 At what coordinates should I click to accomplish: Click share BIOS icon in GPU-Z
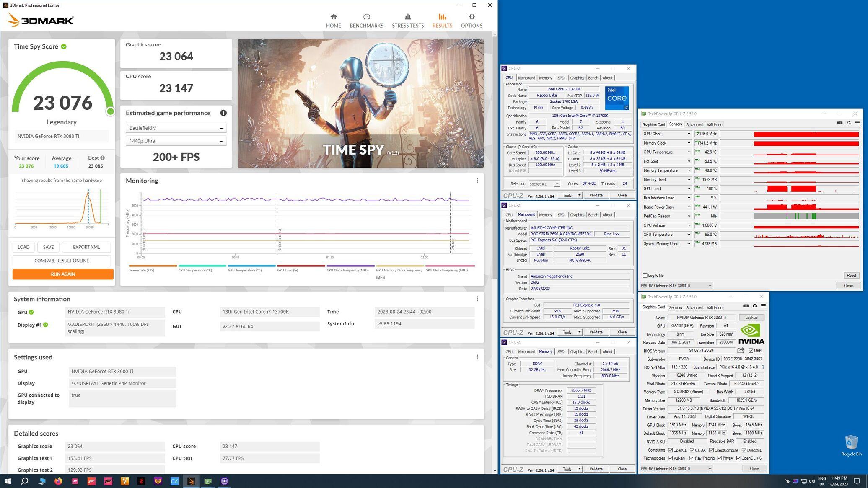[x=741, y=351]
